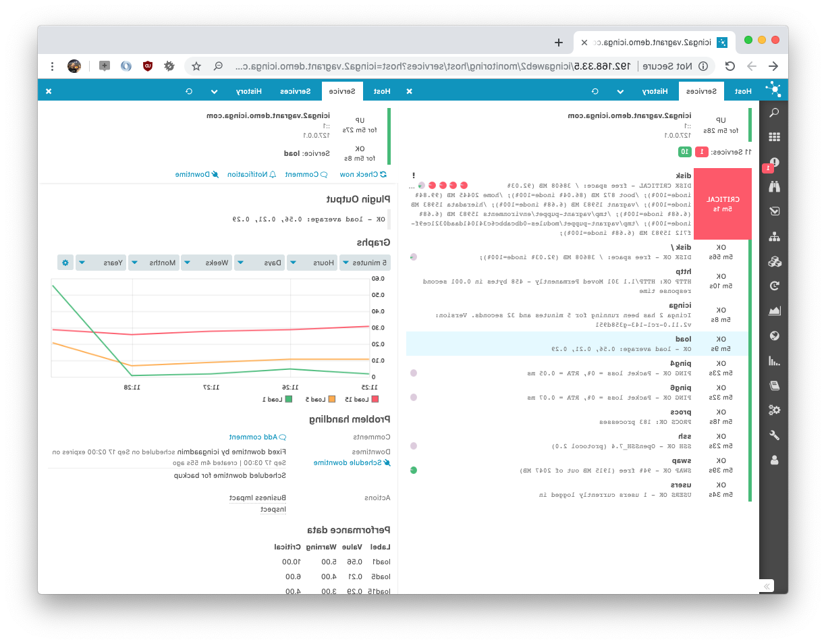This screenshot has height=644, width=826.
Task: Open the search icon in Icinga sidebar
Action: click(774, 113)
